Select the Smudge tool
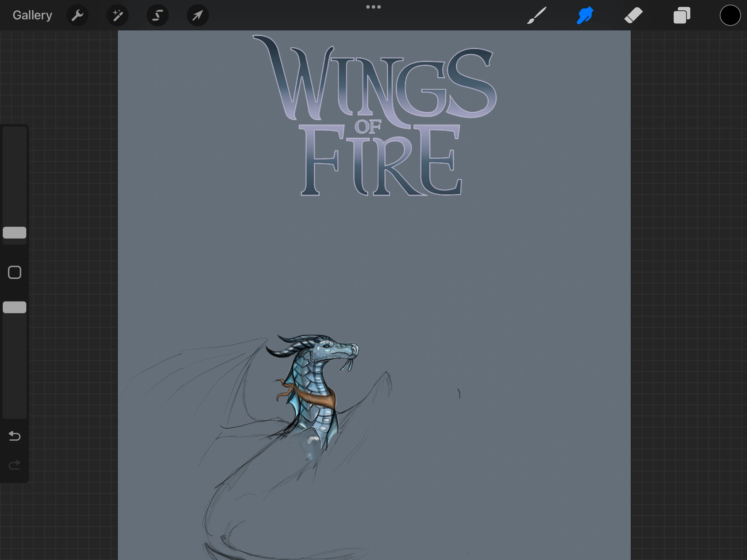This screenshot has height=560, width=747. pyautogui.click(x=585, y=15)
